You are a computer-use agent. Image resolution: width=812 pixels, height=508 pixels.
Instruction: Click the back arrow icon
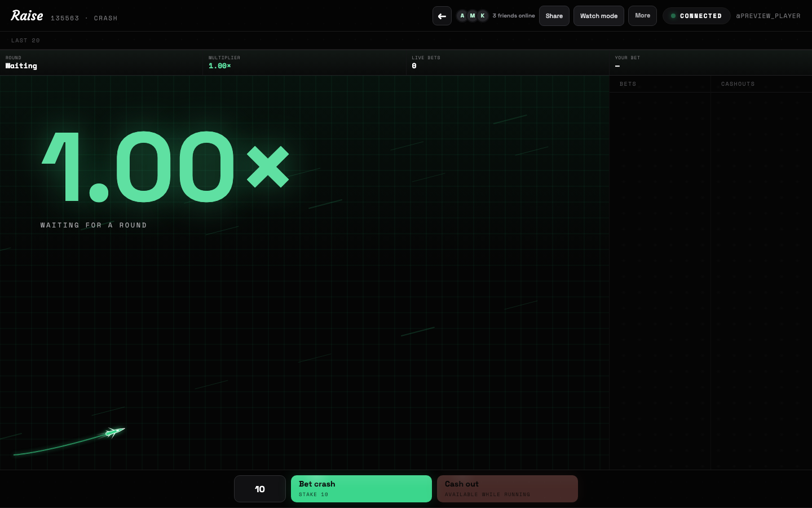442,16
